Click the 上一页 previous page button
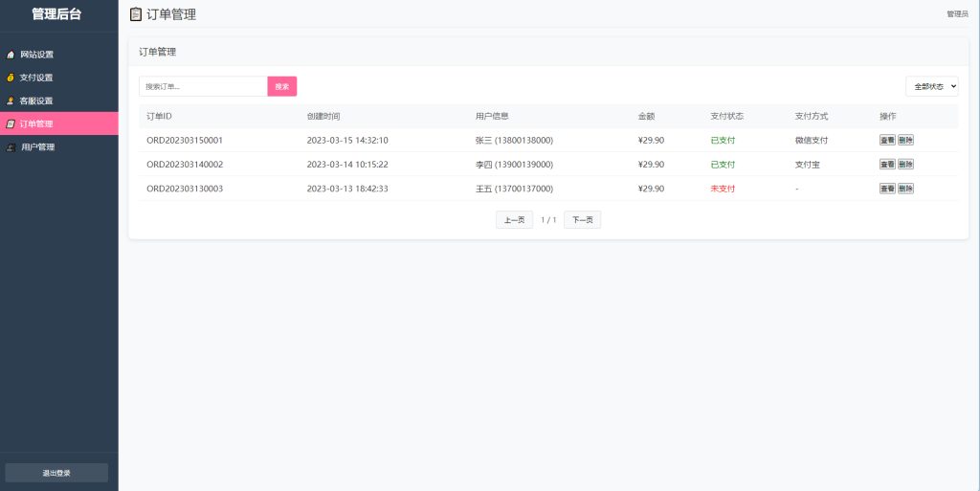 pos(514,220)
